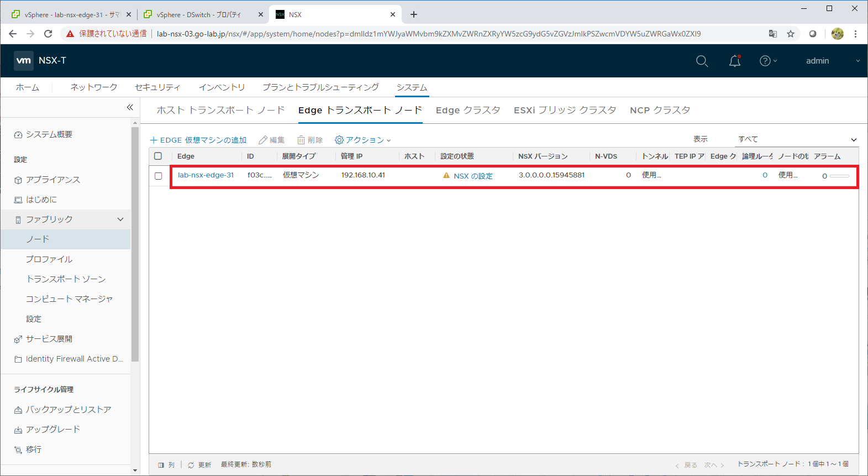Viewport: 868px width, 476px height.
Task: Open the help question mark menu
Action: coord(768,61)
